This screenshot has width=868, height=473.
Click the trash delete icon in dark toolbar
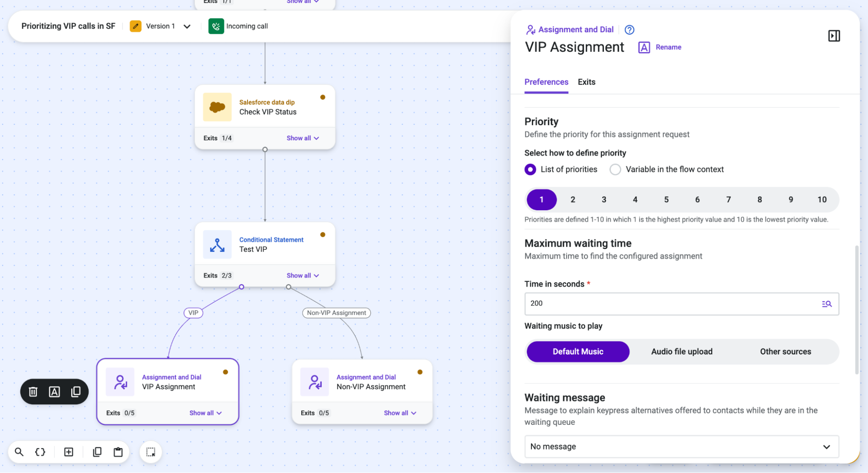click(33, 392)
